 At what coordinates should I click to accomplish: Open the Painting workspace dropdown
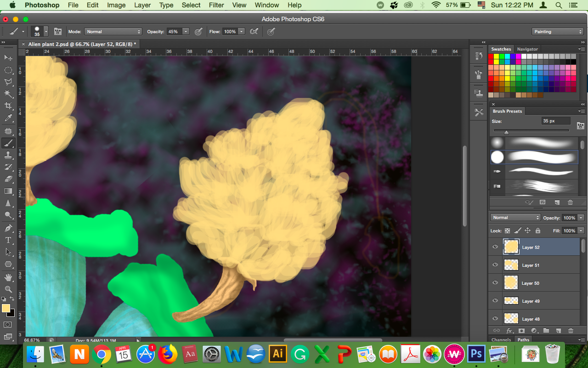558,32
